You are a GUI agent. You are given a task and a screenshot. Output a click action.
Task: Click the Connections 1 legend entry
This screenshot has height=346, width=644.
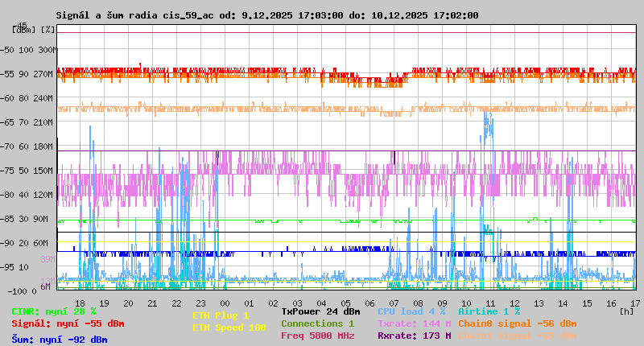click(x=317, y=323)
